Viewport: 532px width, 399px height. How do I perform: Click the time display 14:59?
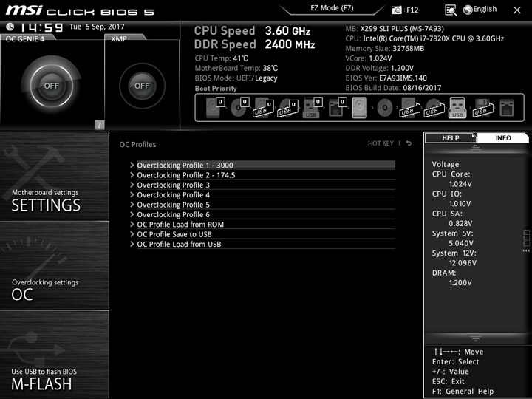click(x=41, y=27)
